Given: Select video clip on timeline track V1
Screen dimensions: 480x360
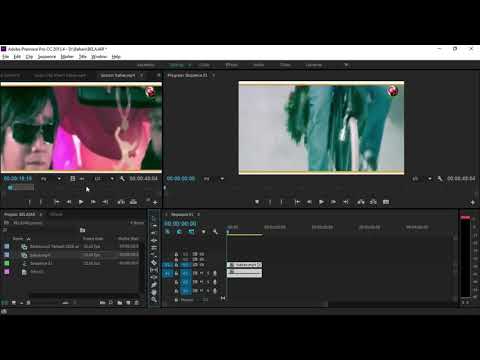Looking at the screenshot, I should 244,265.
